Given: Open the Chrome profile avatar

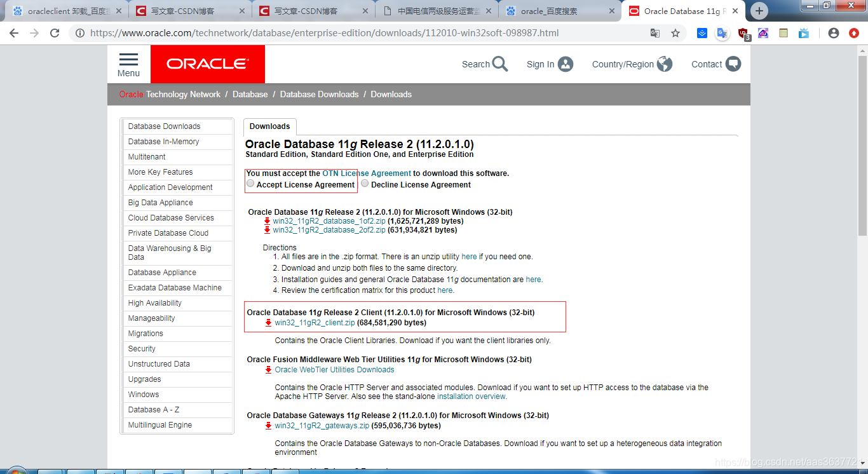Looking at the screenshot, I should tap(834, 33).
